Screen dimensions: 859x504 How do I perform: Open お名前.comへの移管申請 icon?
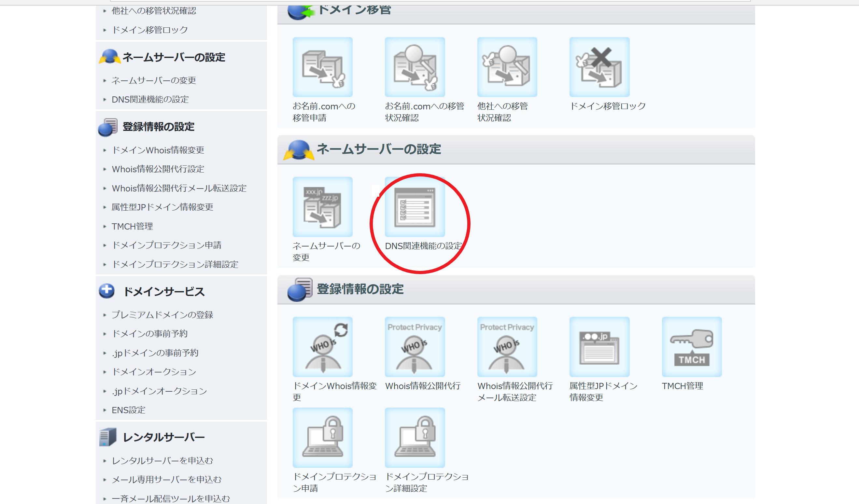[322, 67]
